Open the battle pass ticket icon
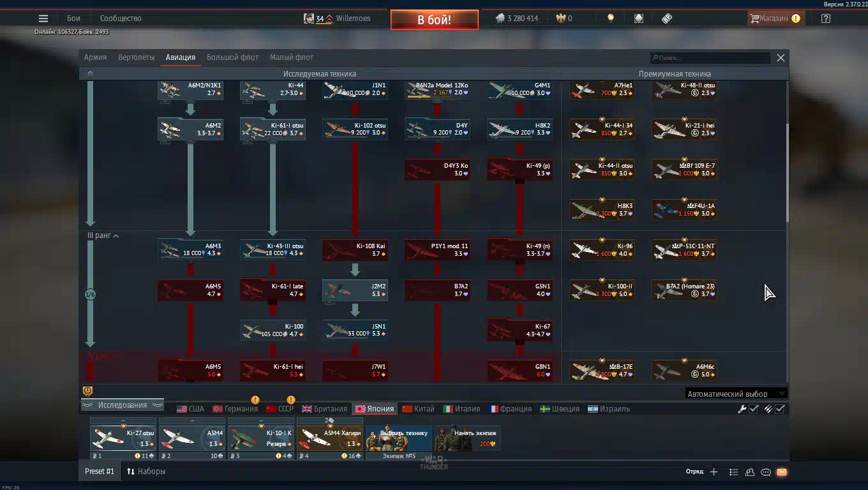Viewport: 868px width, 490px height. pyautogui.click(x=667, y=19)
